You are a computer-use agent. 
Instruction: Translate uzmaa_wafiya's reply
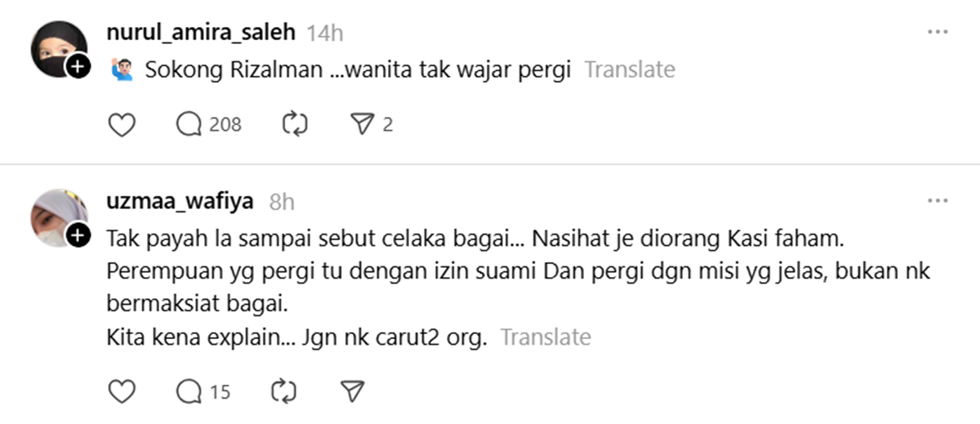[545, 337]
